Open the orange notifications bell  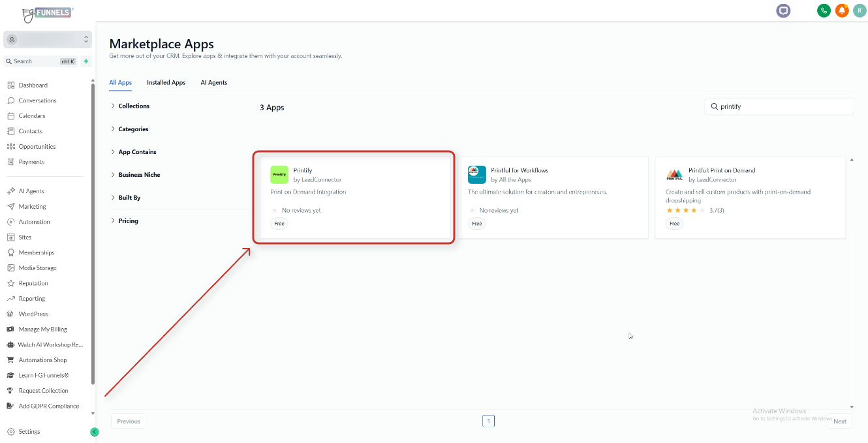(x=842, y=10)
